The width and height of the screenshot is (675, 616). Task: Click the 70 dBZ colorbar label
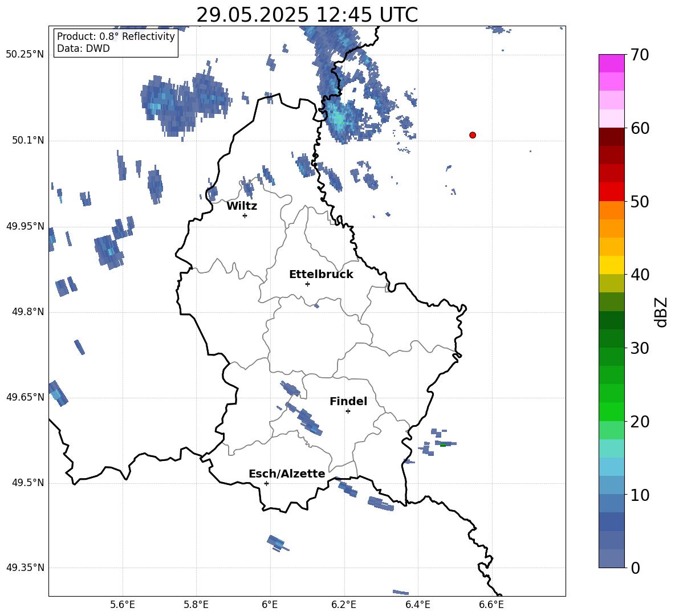pyautogui.click(x=639, y=55)
